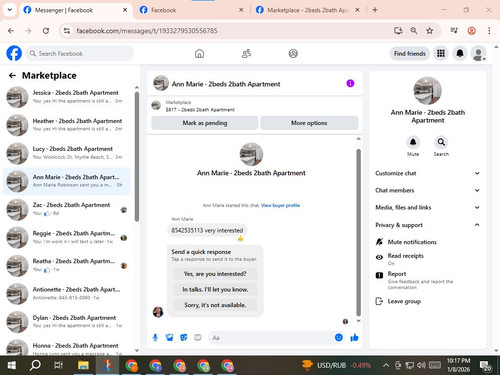
Task: Send quick response 'In talks. I'll let you know.'
Action: click(215, 289)
